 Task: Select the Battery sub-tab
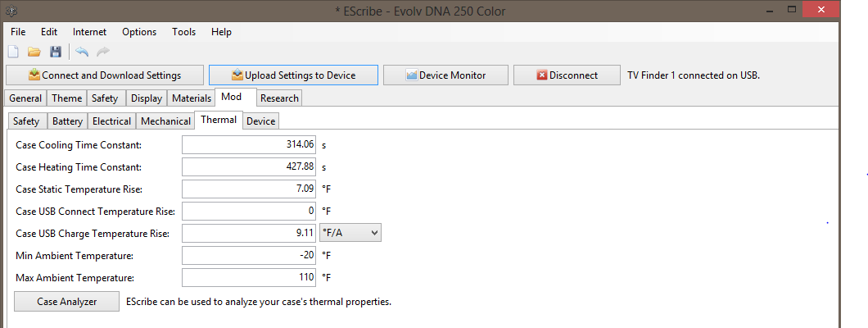coord(67,121)
